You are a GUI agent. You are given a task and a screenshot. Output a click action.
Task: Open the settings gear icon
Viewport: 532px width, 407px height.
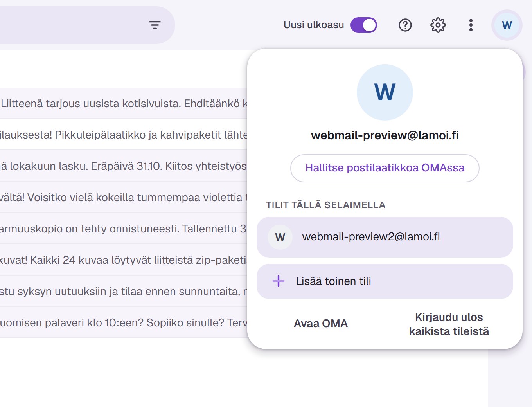[438, 25]
